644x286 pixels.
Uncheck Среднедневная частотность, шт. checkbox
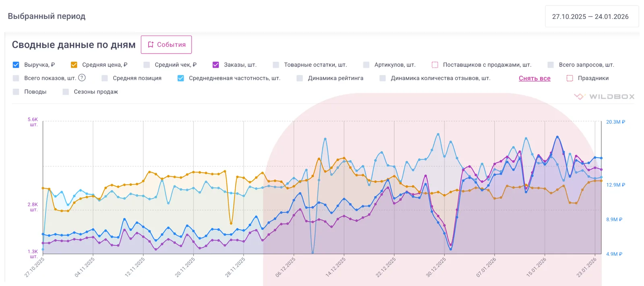[181, 78]
